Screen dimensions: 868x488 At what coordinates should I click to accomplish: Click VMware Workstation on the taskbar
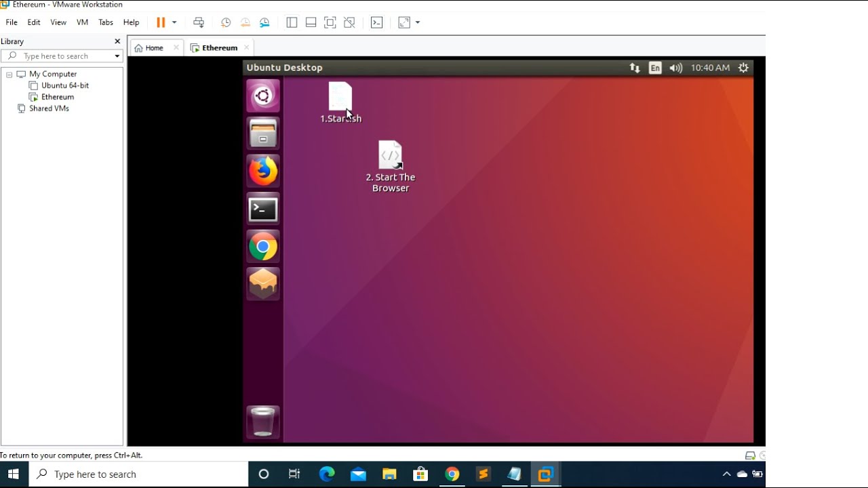(x=545, y=474)
